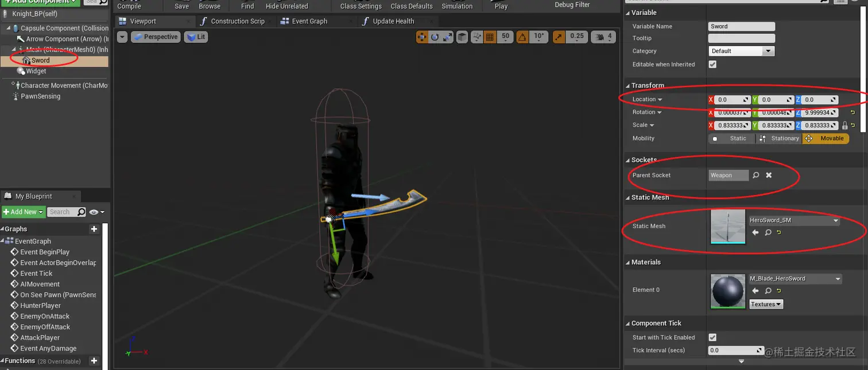Open the scale snap 0.25 dropdown
Viewport: 868px width, 370px height.
(576, 37)
